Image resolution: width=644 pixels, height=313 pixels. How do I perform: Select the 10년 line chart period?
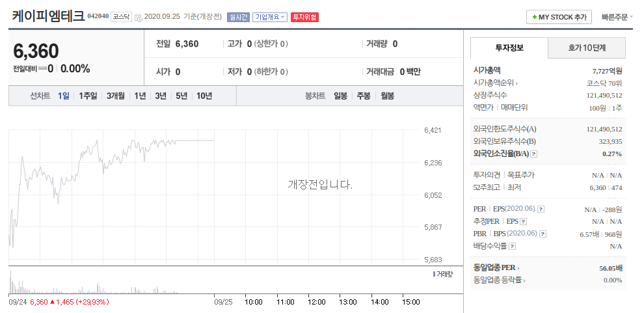(204, 96)
